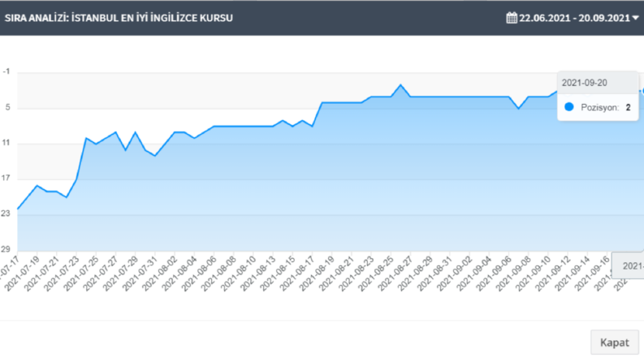Image resolution: width=644 pixels, height=362 pixels.
Task: Click the SIRA ANALİZİ chart title
Action: point(119,18)
